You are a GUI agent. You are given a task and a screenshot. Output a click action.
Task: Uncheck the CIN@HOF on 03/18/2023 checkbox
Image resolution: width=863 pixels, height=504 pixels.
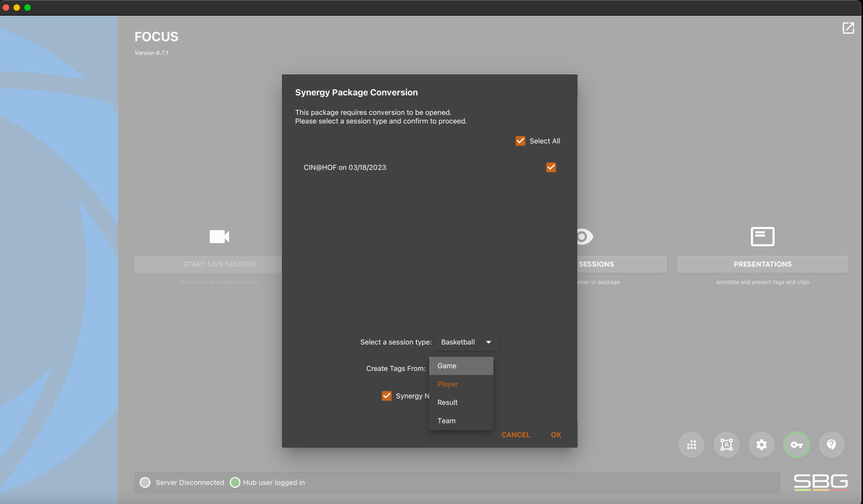[x=551, y=168]
